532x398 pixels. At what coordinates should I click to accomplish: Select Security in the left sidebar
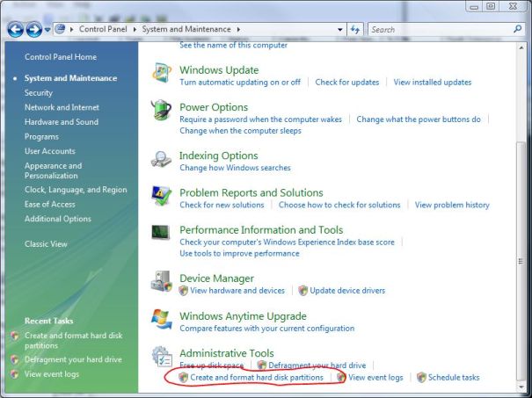(x=39, y=92)
